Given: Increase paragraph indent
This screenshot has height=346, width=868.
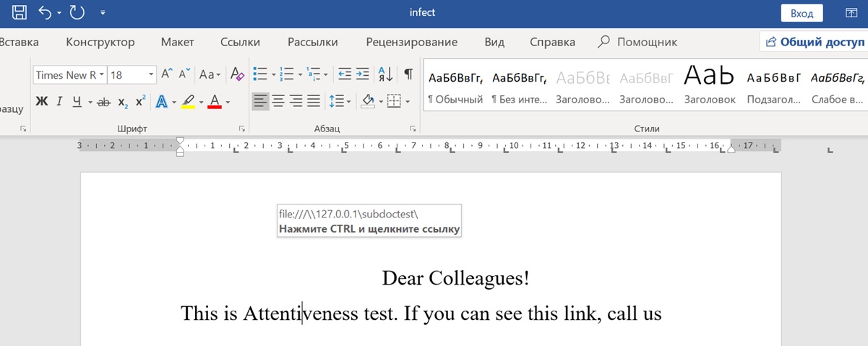Looking at the screenshot, I should point(363,74).
